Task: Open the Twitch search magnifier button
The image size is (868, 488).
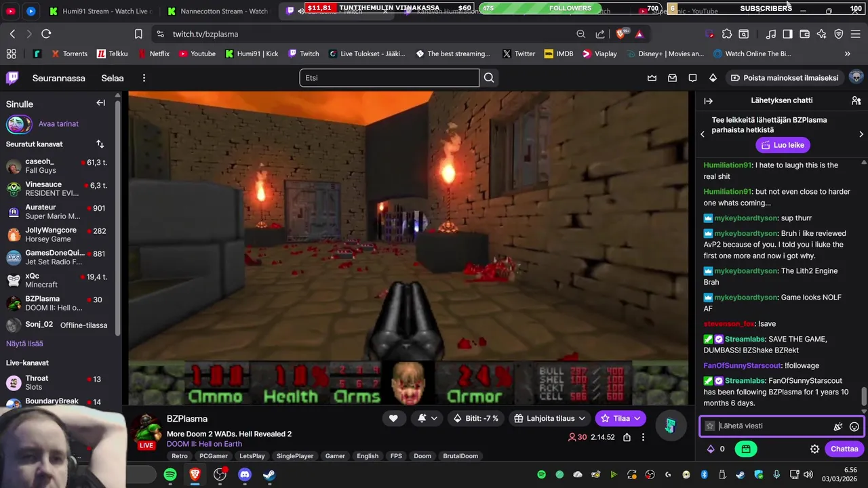Action: (489, 78)
